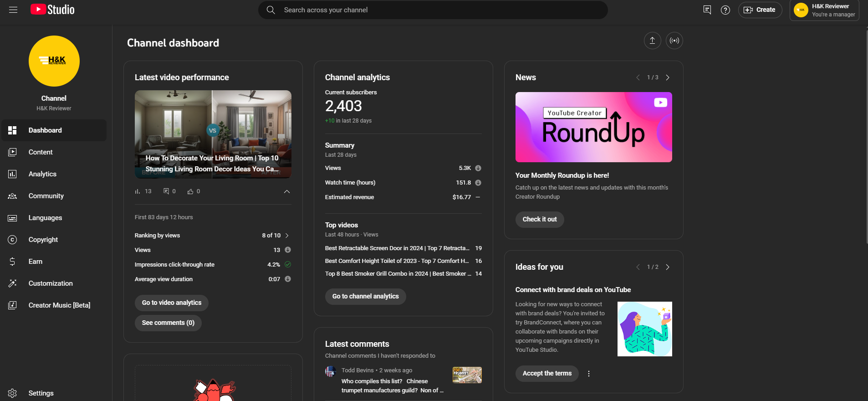Open Languages in the sidebar
Screen dimensions: 868x401
point(54,218)
